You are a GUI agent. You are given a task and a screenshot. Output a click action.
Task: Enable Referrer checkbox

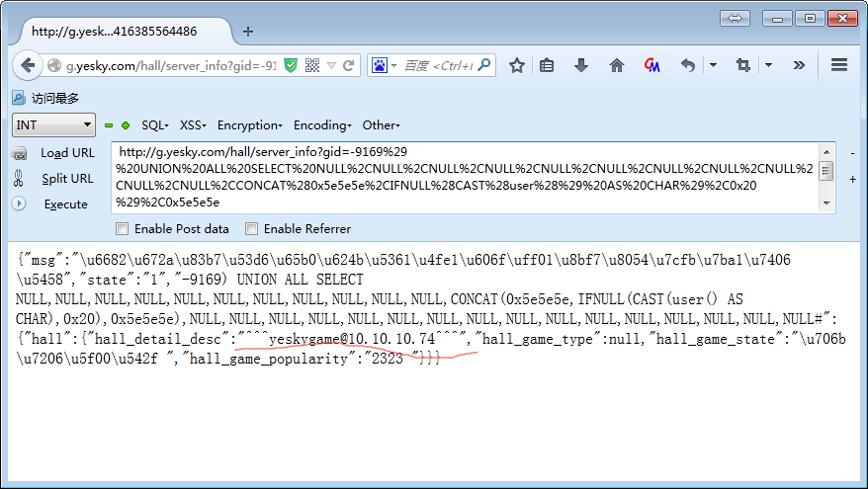[251, 228]
